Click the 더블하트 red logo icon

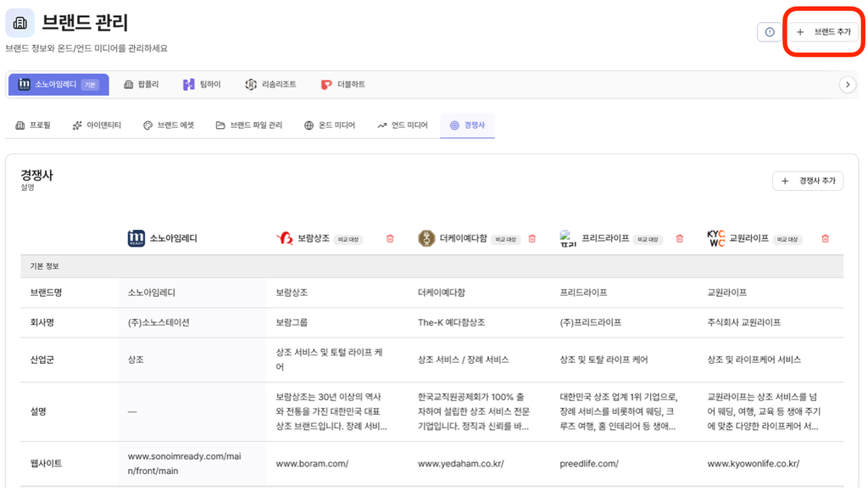click(326, 84)
